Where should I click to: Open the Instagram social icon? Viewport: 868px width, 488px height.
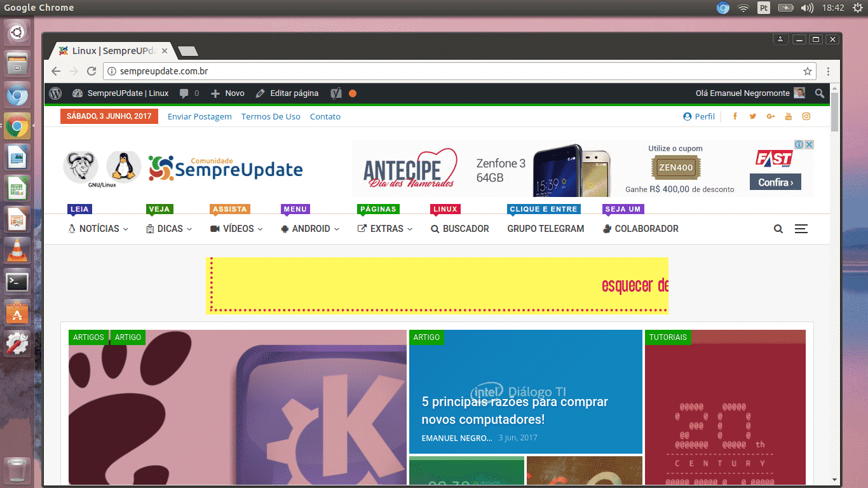point(806,116)
